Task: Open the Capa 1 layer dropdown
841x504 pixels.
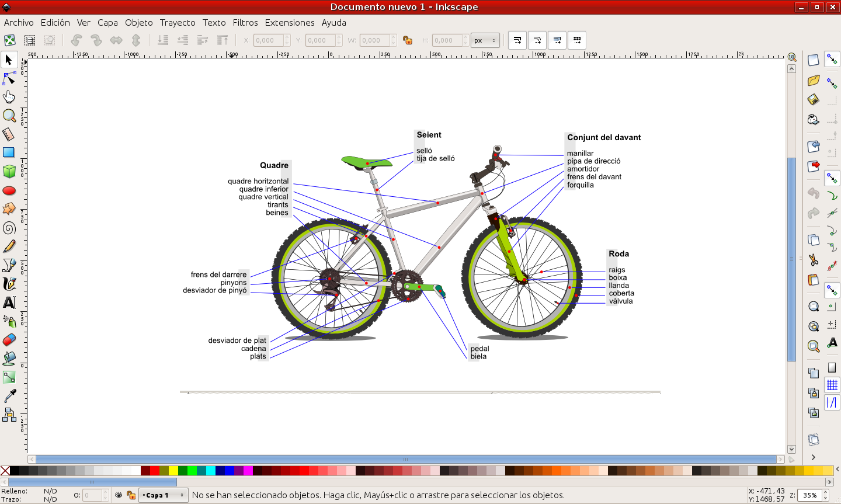Action: (164, 495)
